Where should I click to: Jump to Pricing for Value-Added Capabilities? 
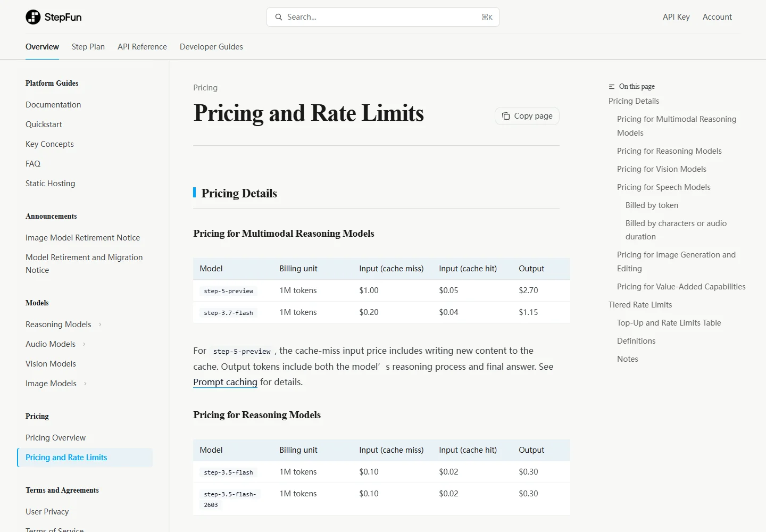coord(681,287)
